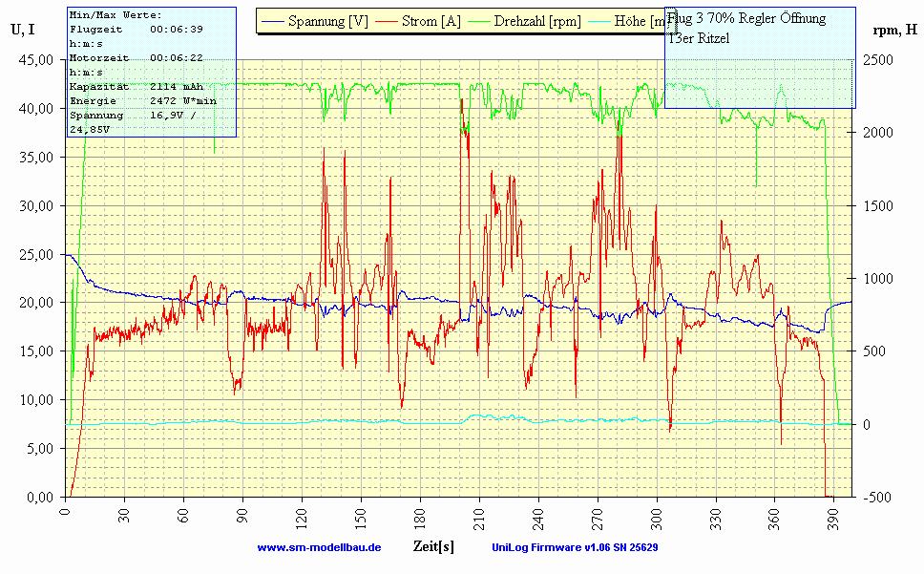
Task: Select the Min/Max Werte info box
Action: click(151, 72)
